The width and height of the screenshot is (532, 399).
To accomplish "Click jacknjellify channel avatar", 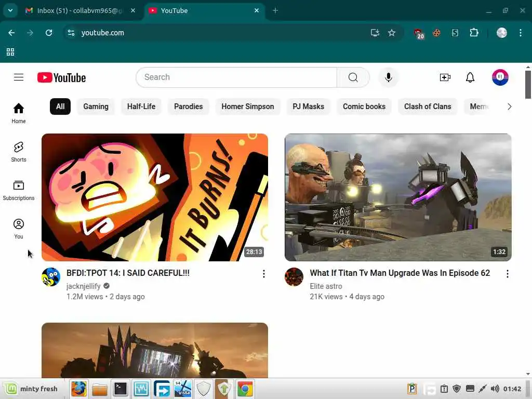I will (51, 277).
